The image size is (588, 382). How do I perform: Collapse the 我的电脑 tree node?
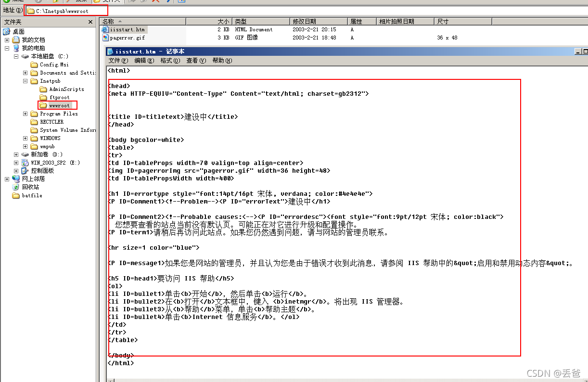(7, 48)
